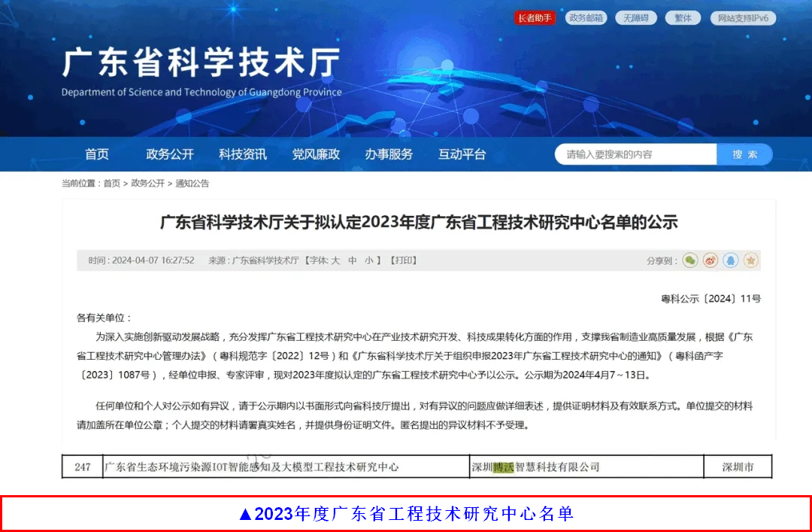Select the 党风廉政 navigation item

click(x=316, y=154)
